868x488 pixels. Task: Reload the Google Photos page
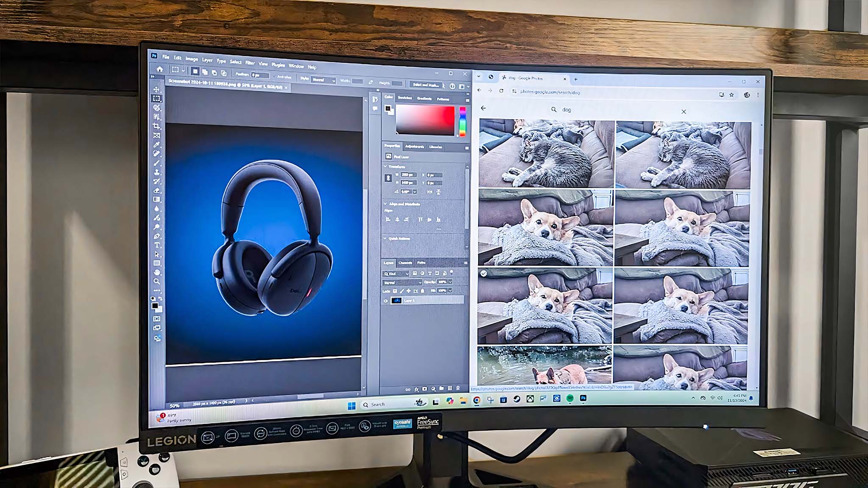[x=501, y=91]
